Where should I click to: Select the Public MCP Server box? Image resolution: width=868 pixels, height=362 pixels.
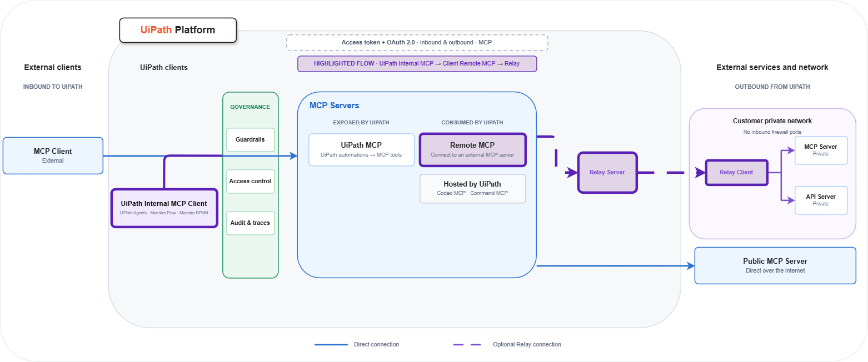pos(775,265)
